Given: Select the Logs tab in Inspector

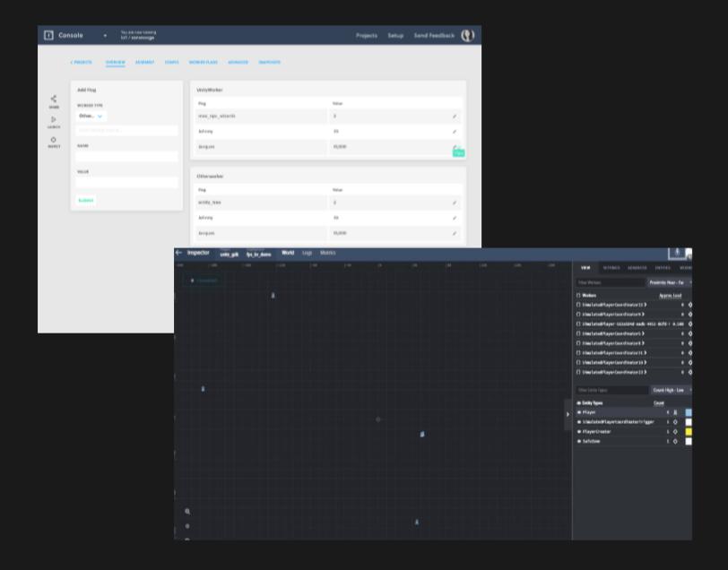Looking at the screenshot, I should pyautogui.click(x=307, y=253).
